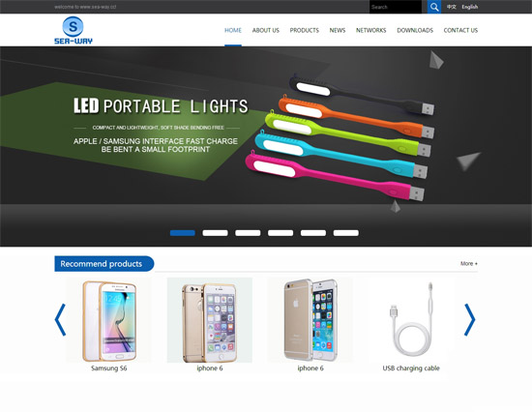The image size is (532, 412).
Task: Click the LED portable lights banner
Action: (x=266, y=146)
